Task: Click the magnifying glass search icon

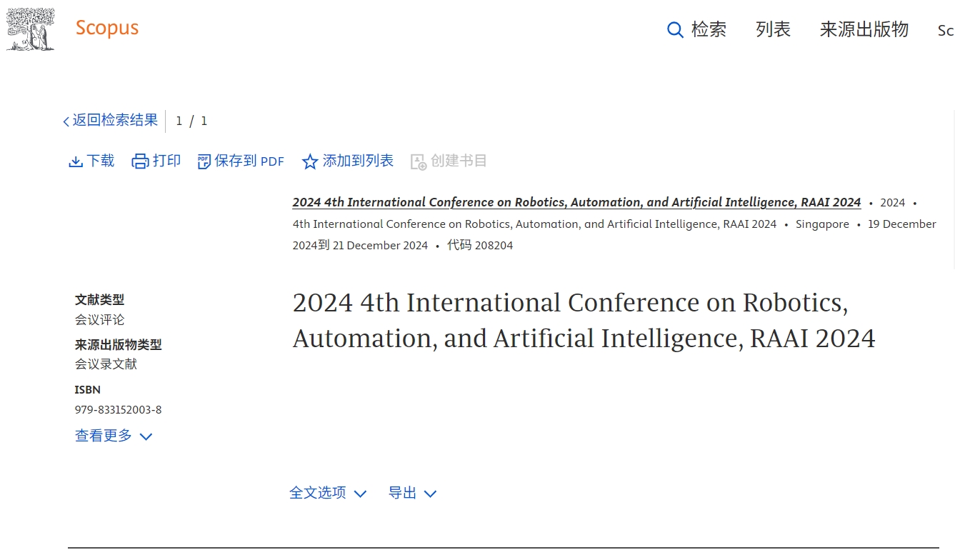Action: pos(675,30)
